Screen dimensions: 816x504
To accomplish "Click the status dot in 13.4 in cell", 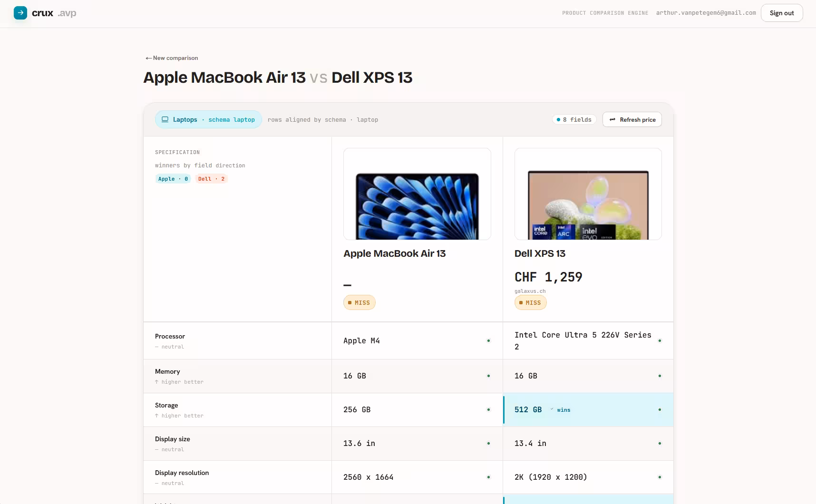I will [x=660, y=443].
